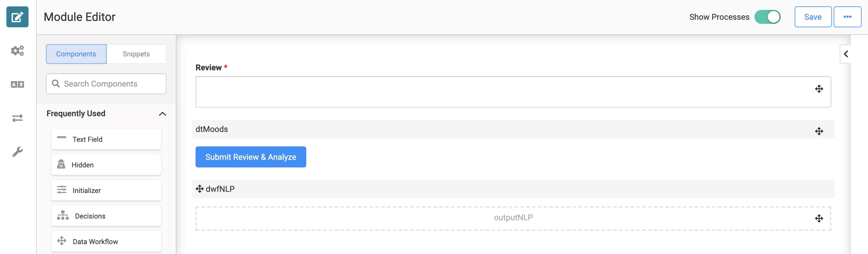Click the move handle on Review field

819,89
